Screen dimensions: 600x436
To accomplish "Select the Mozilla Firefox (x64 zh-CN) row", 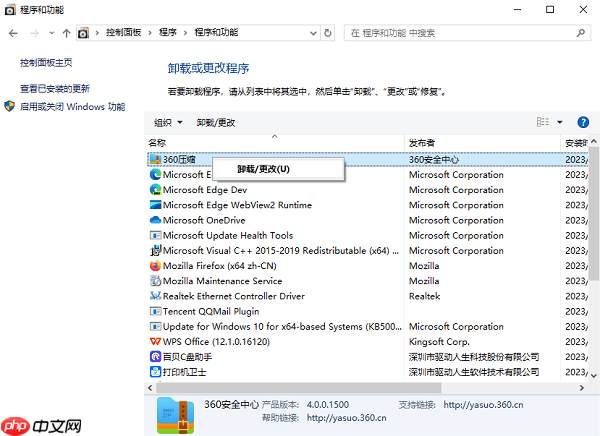I will [x=368, y=266].
